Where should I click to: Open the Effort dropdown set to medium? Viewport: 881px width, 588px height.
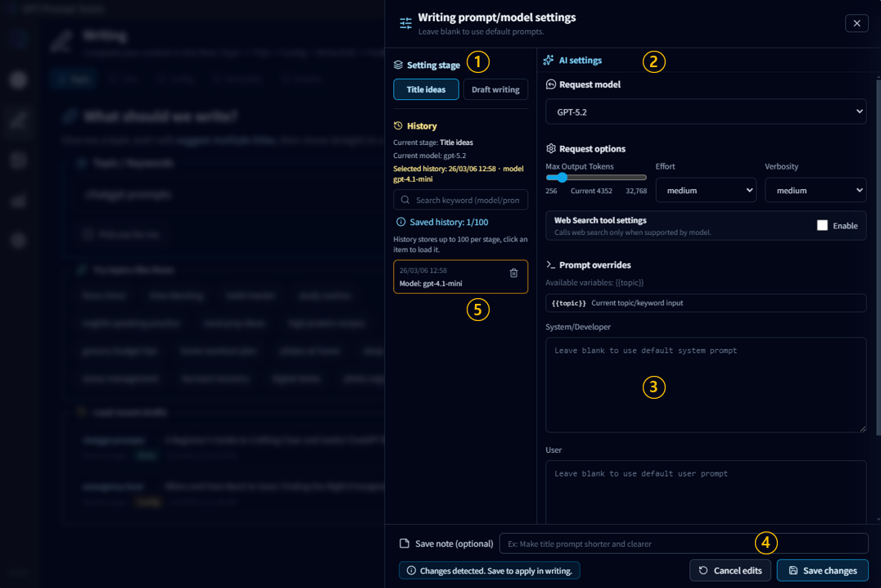pyautogui.click(x=706, y=190)
